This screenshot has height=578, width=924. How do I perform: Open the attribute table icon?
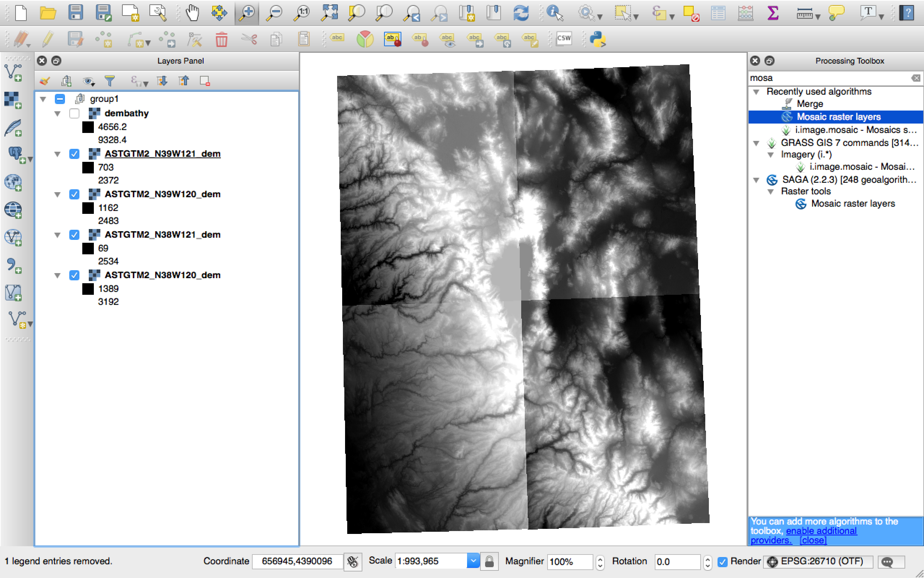(718, 13)
